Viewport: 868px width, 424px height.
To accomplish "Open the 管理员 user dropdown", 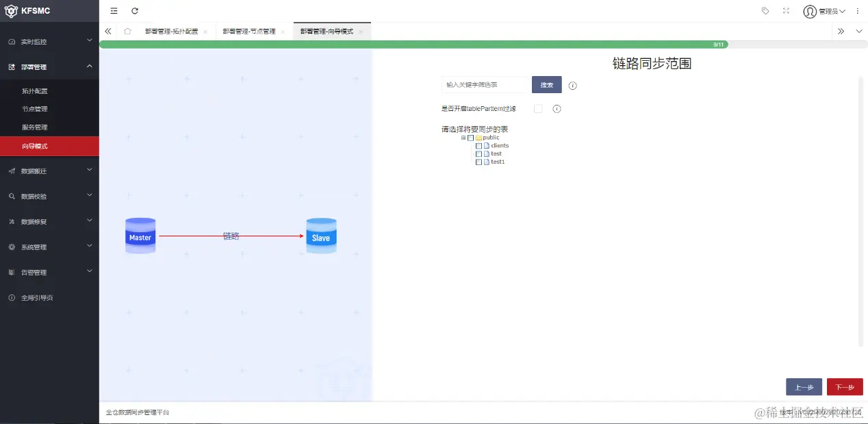I will pyautogui.click(x=832, y=11).
